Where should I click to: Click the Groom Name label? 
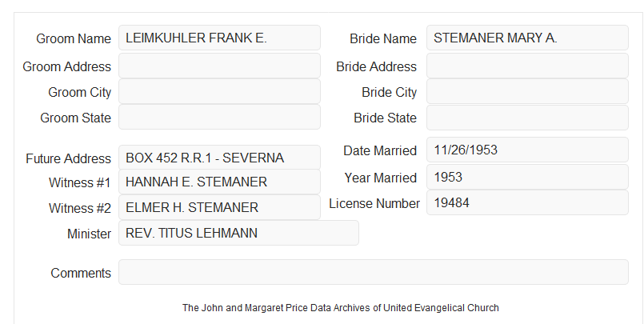coord(74,38)
